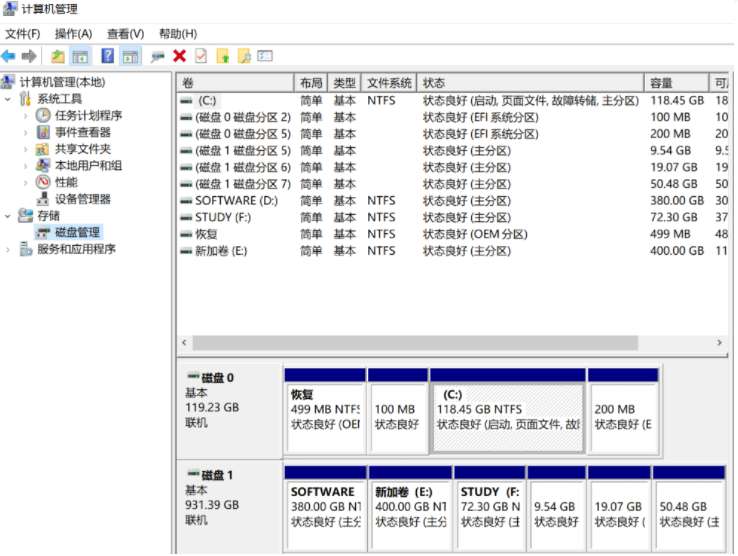Click the Up one level folder icon
This screenshot has height=556, width=738.
(58, 57)
